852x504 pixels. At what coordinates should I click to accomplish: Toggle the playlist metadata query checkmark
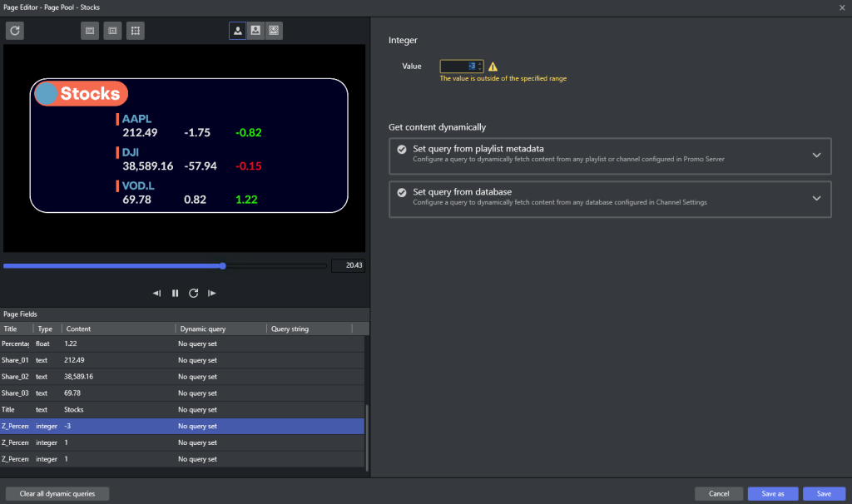(402, 150)
